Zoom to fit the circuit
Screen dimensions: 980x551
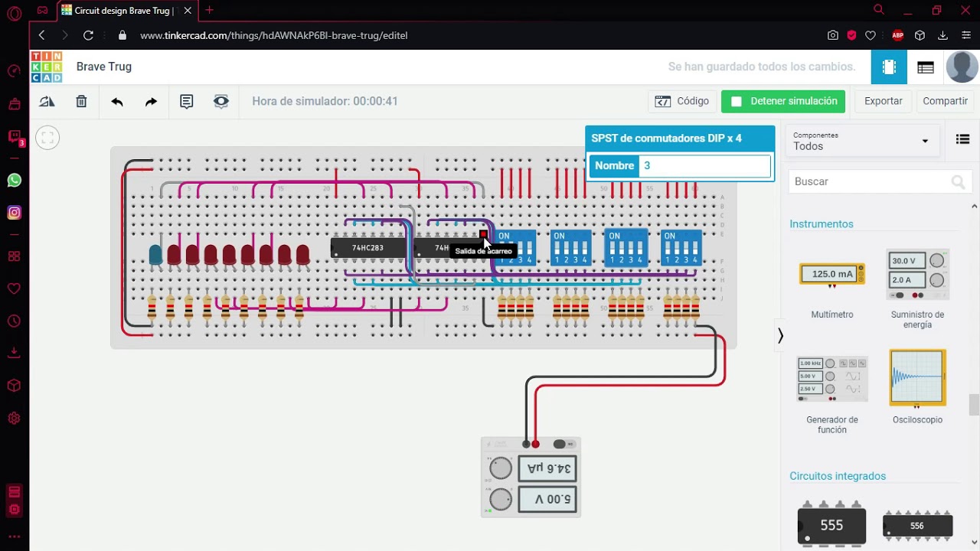[47, 138]
